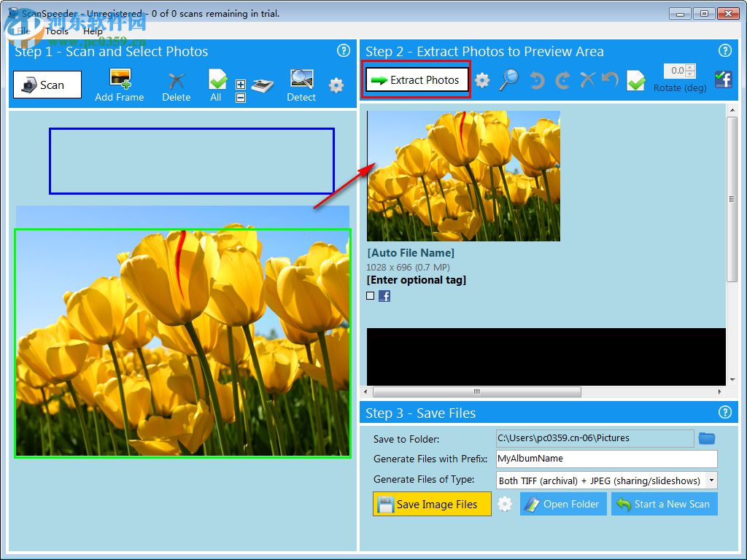Click horizontal scroll right arrow

click(x=720, y=392)
